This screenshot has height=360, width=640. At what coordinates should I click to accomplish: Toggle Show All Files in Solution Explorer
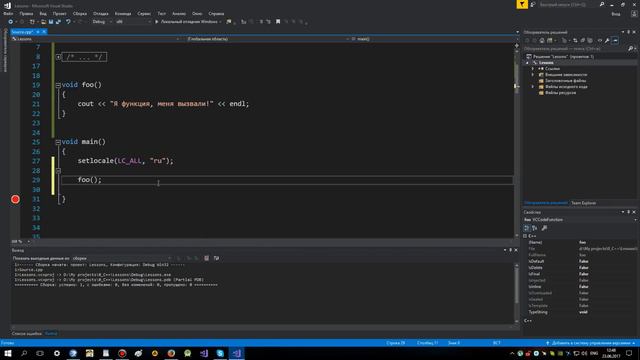pos(590,40)
